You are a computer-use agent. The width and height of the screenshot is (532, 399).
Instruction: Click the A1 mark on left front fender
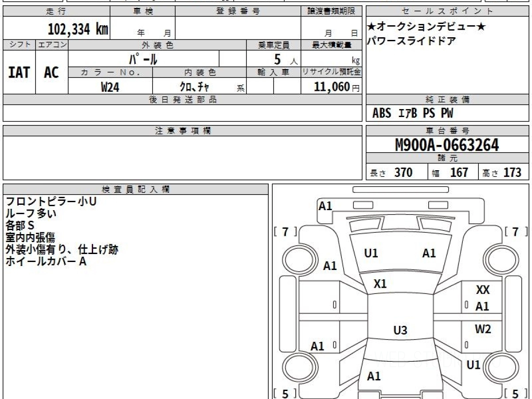tap(330, 266)
